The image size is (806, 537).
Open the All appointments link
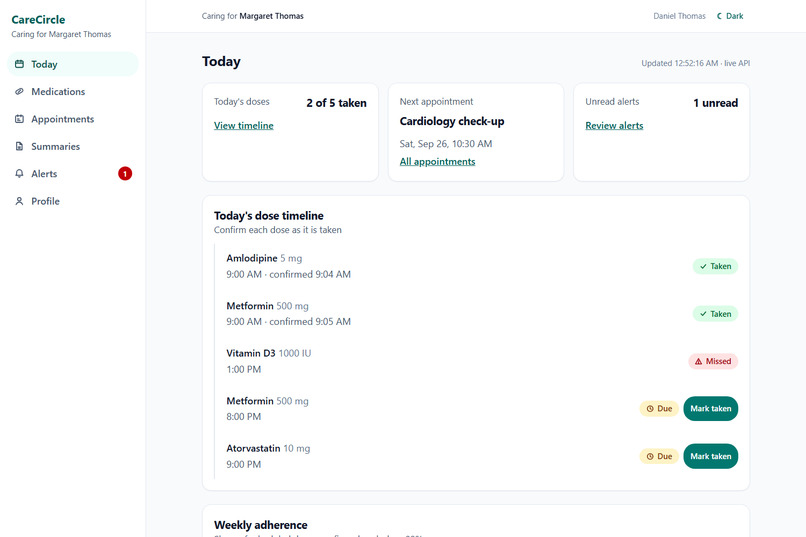pos(437,161)
